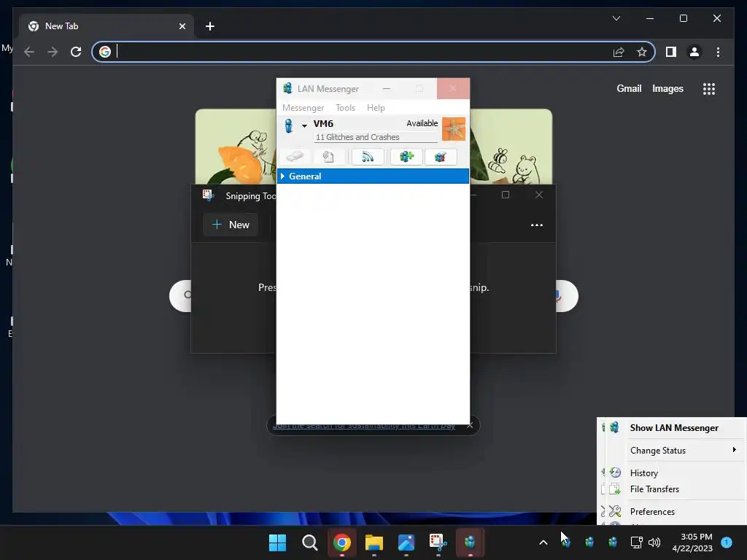Screen dimensions: 747x560
Task: Open the Photos app from the taskbar
Action: click(x=406, y=542)
